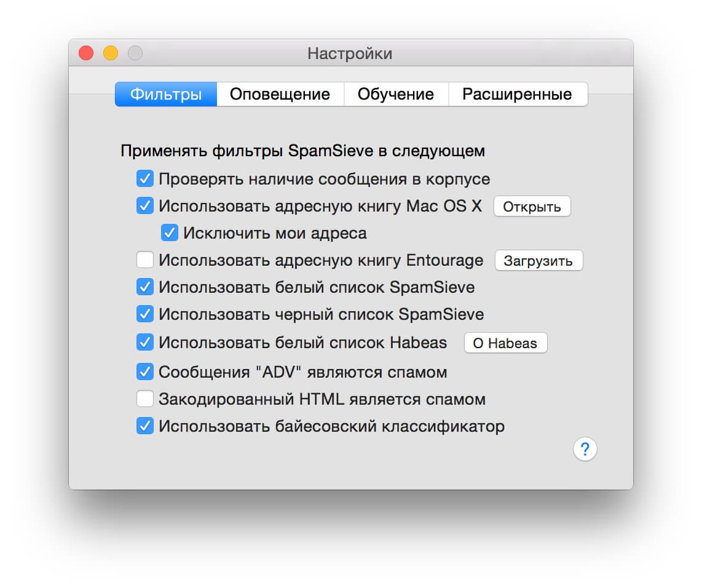
Task: Click the 'О Habeas' button
Action: (505, 343)
